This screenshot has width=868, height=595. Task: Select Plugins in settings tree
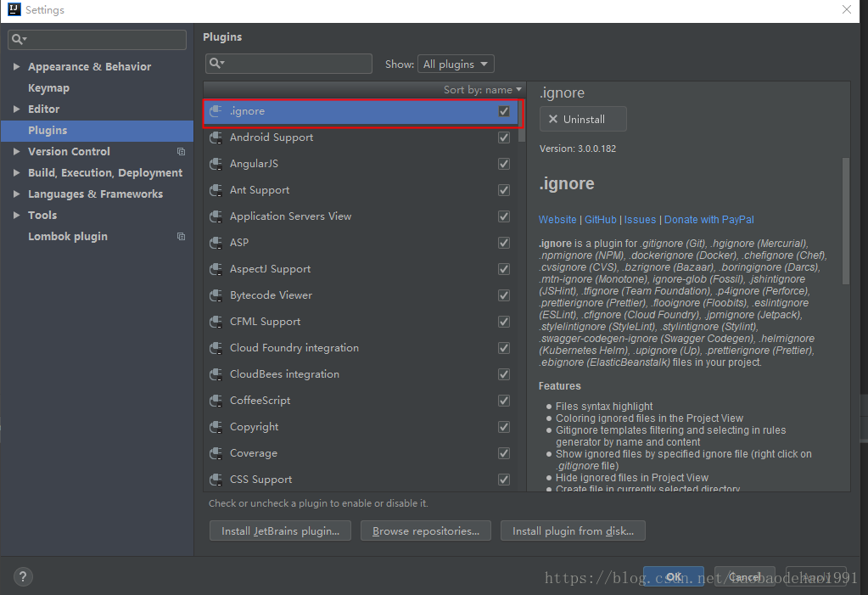click(x=97, y=130)
